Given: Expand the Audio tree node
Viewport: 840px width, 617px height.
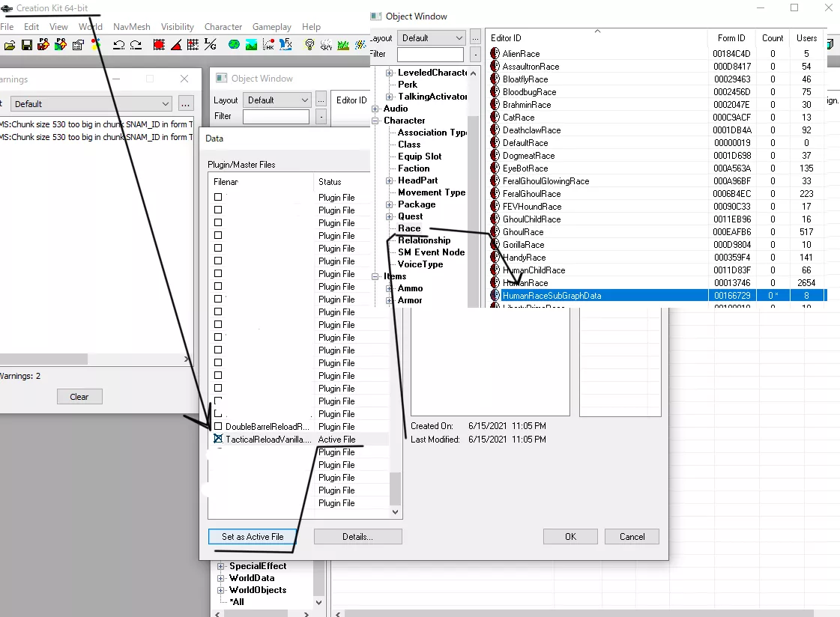Looking at the screenshot, I should point(375,109).
